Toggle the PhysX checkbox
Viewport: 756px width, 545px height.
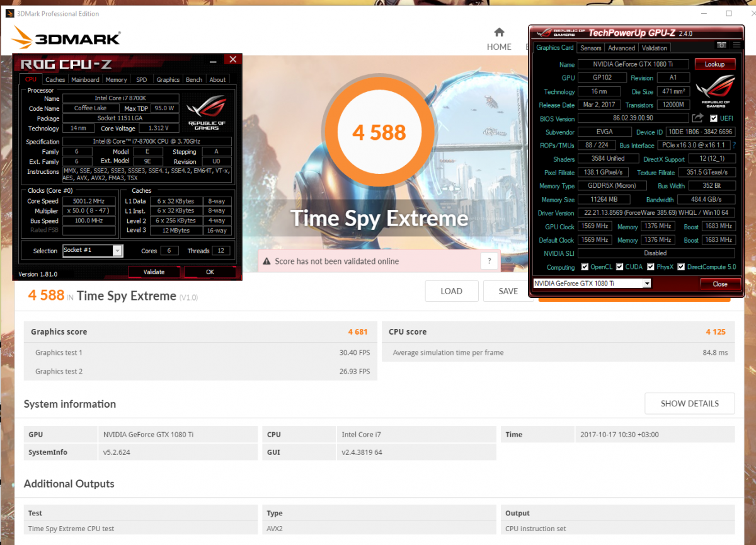651,267
